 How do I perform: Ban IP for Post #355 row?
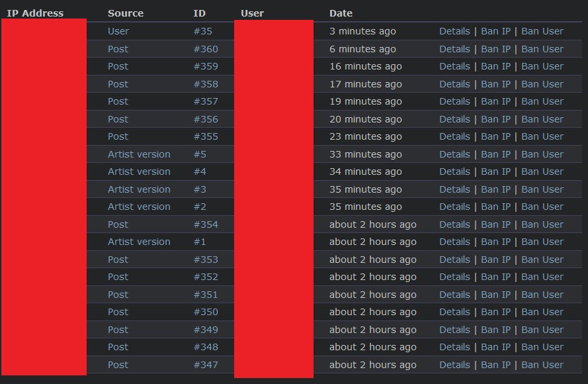[496, 136]
